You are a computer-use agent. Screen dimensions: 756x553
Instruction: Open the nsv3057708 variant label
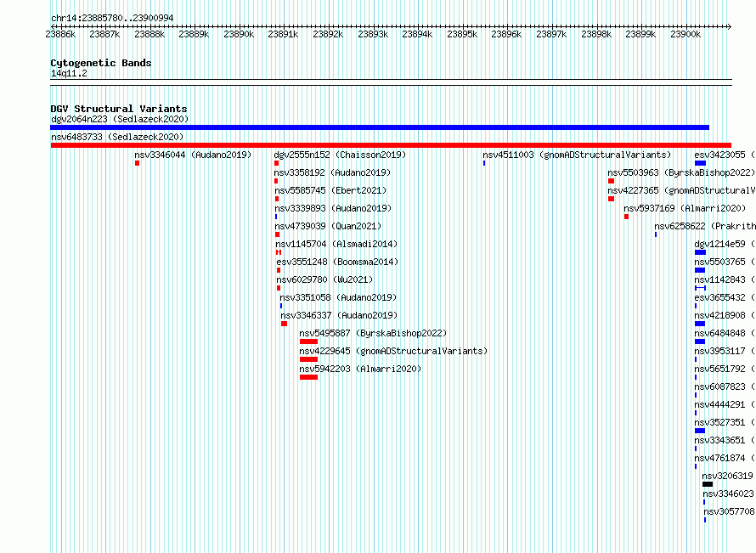(x=729, y=511)
